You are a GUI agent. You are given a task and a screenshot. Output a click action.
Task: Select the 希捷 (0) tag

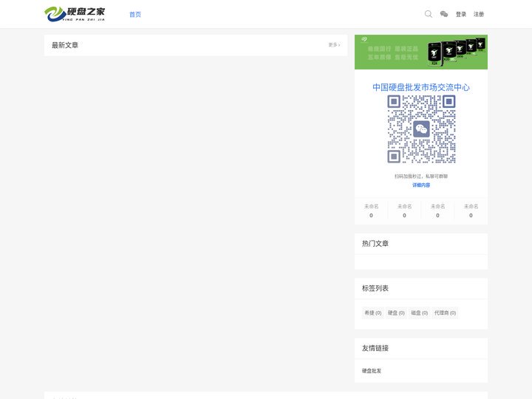[x=373, y=313]
